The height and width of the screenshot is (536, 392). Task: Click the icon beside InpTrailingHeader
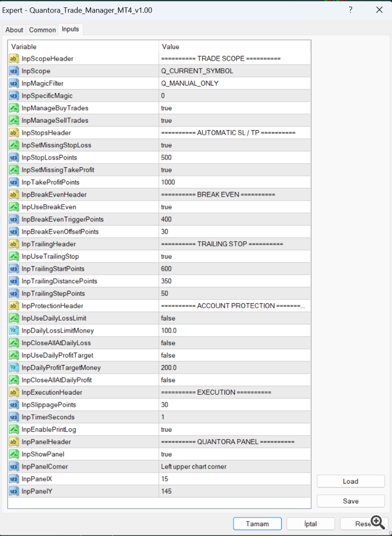(x=14, y=244)
